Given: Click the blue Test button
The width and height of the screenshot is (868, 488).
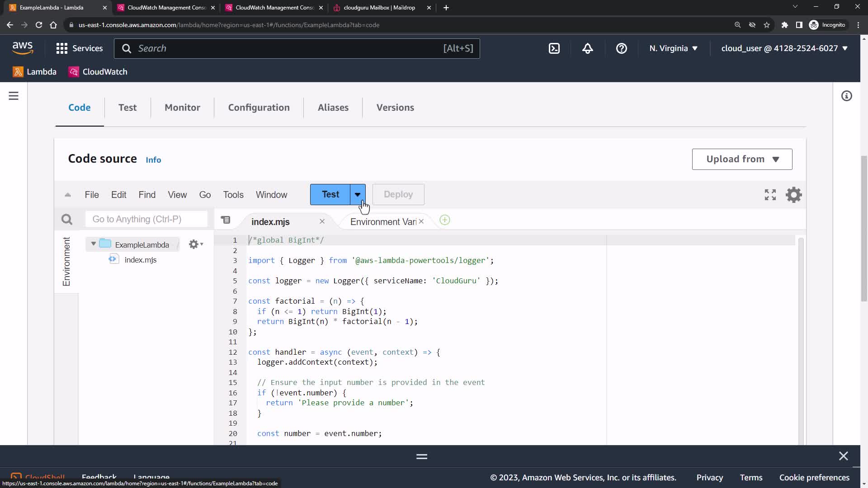Looking at the screenshot, I should point(330,195).
